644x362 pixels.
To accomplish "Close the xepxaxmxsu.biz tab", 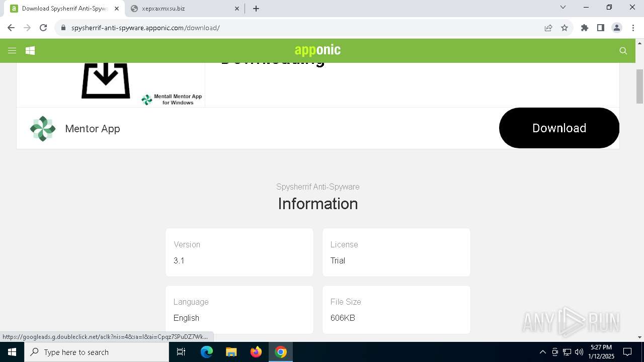I will [x=237, y=9].
